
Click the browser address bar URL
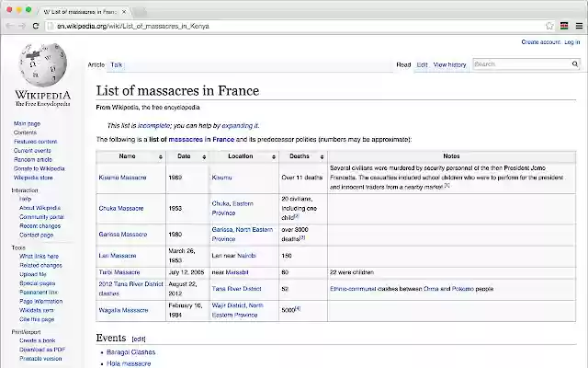point(132,26)
